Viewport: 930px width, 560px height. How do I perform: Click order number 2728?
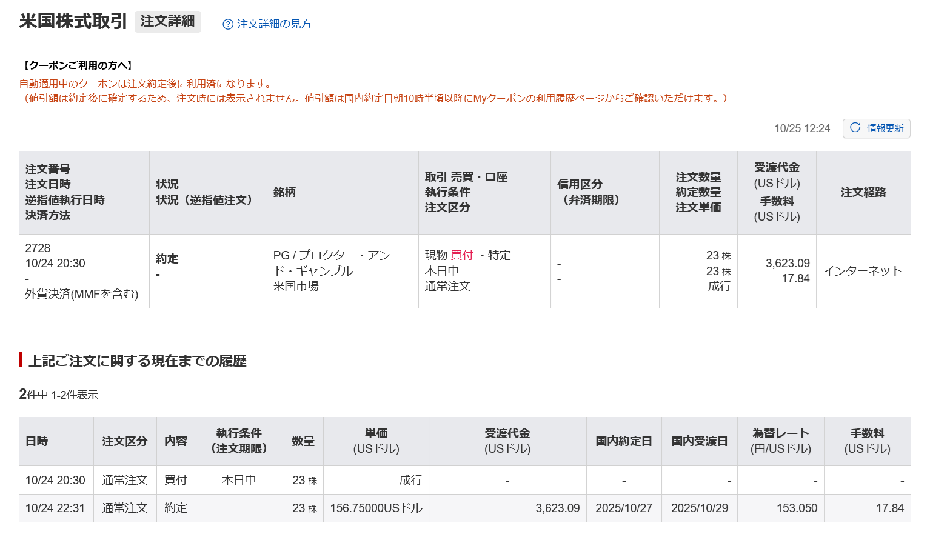pyautogui.click(x=38, y=248)
